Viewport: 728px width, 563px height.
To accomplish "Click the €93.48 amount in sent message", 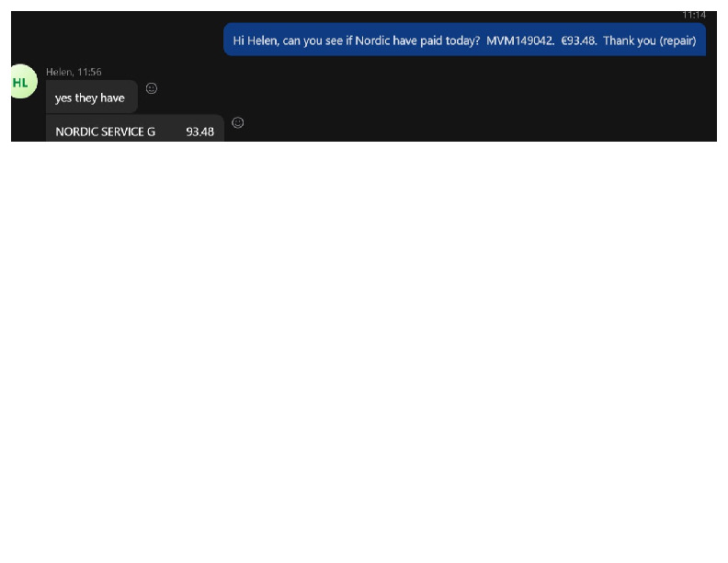I will (578, 40).
